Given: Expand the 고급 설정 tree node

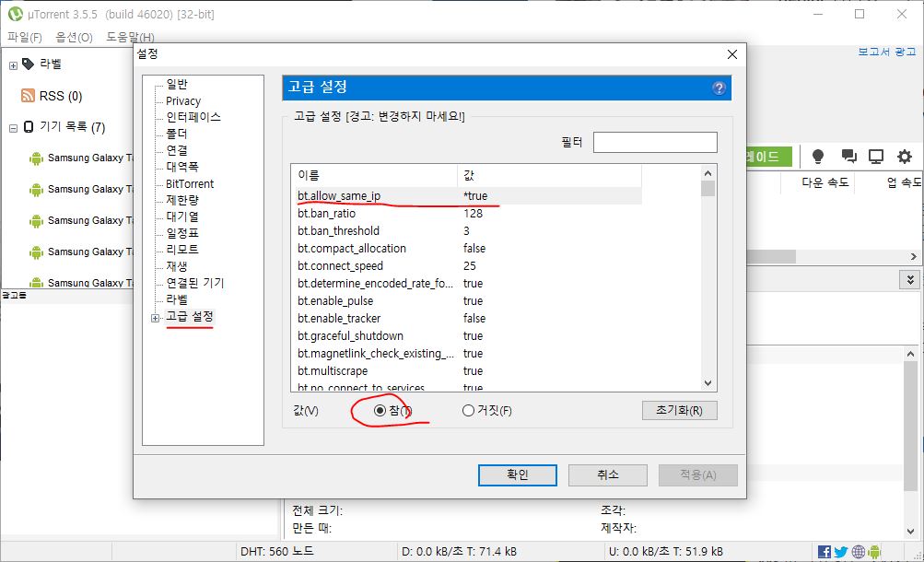Looking at the screenshot, I should point(155,318).
